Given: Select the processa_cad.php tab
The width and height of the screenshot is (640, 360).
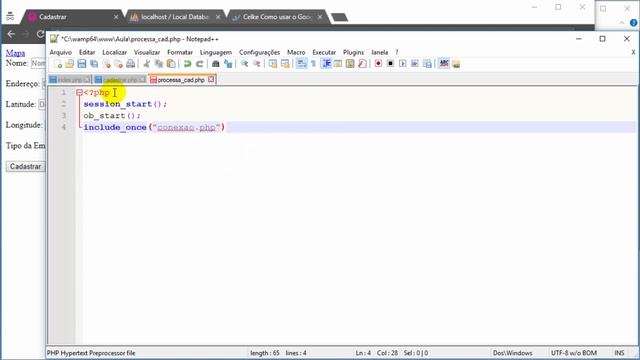Looking at the screenshot, I should point(181,80).
